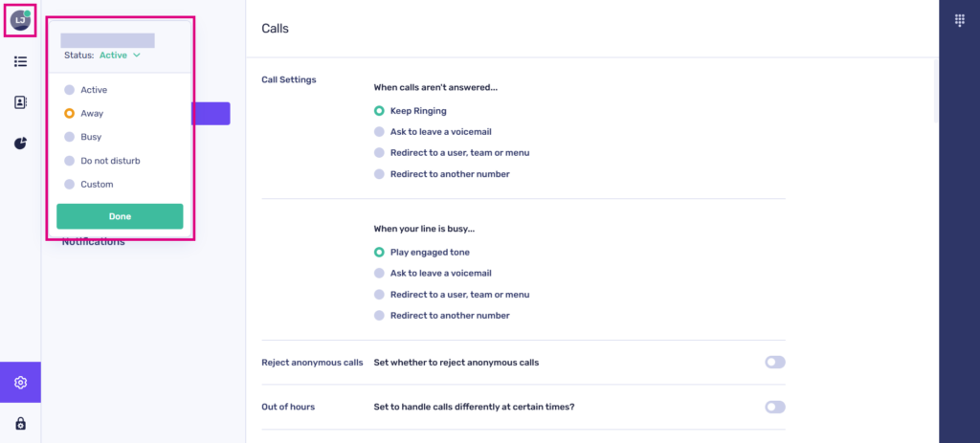Enable the Out of hours toggle
Viewport: 980px width, 443px height.
(774, 407)
